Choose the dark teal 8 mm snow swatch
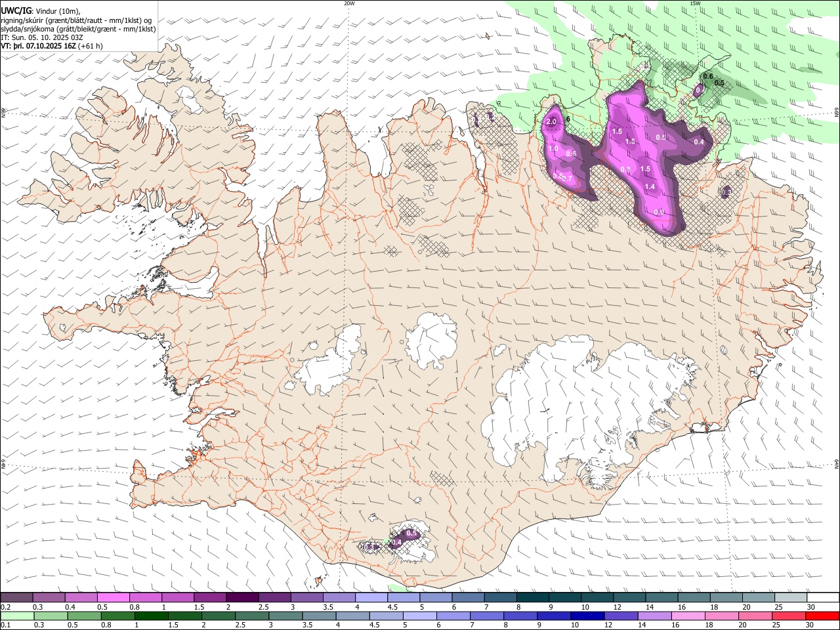Image resolution: width=840 pixels, height=630 pixels. [532, 598]
